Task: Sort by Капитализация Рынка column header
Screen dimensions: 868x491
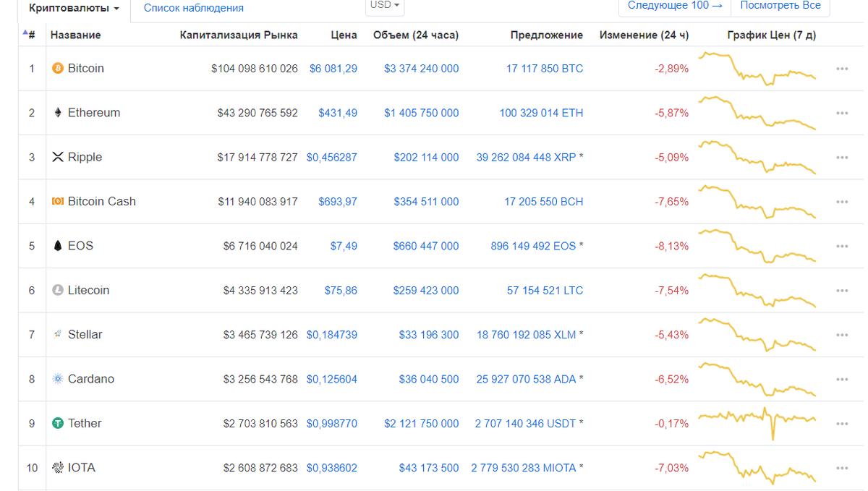Action: point(239,35)
